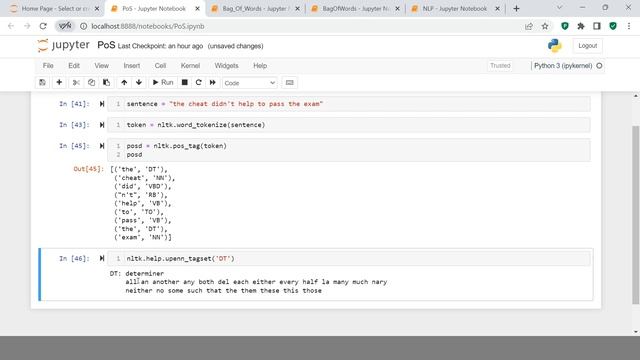Run cell In [41] with its run icon
This screenshot has width=640, height=360.
102,104
